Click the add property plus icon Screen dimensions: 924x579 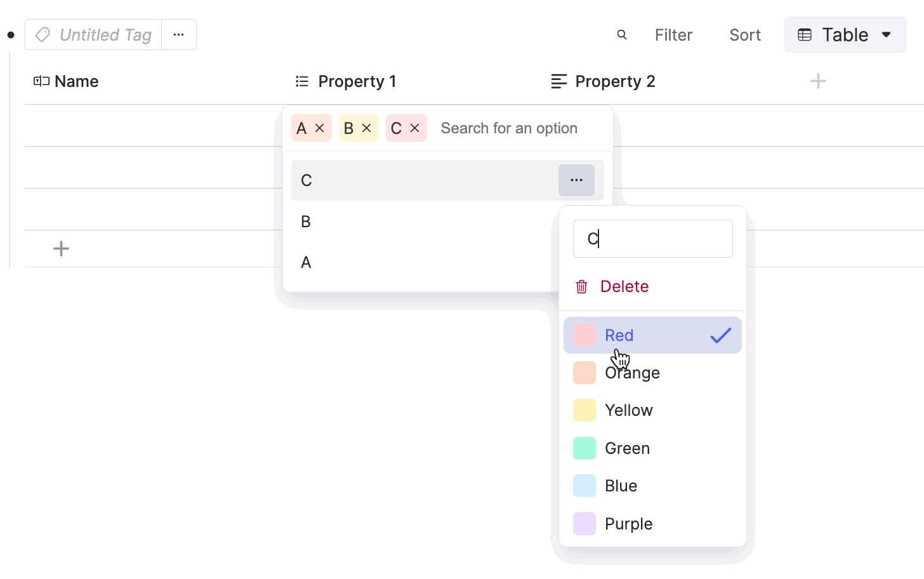[x=818, y=81]
